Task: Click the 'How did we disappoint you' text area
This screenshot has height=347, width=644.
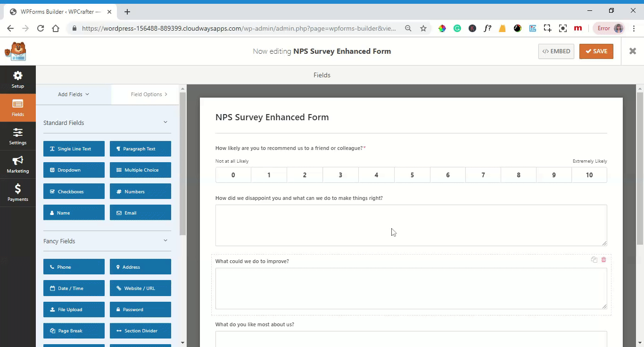Action: (x=411, y=225)
